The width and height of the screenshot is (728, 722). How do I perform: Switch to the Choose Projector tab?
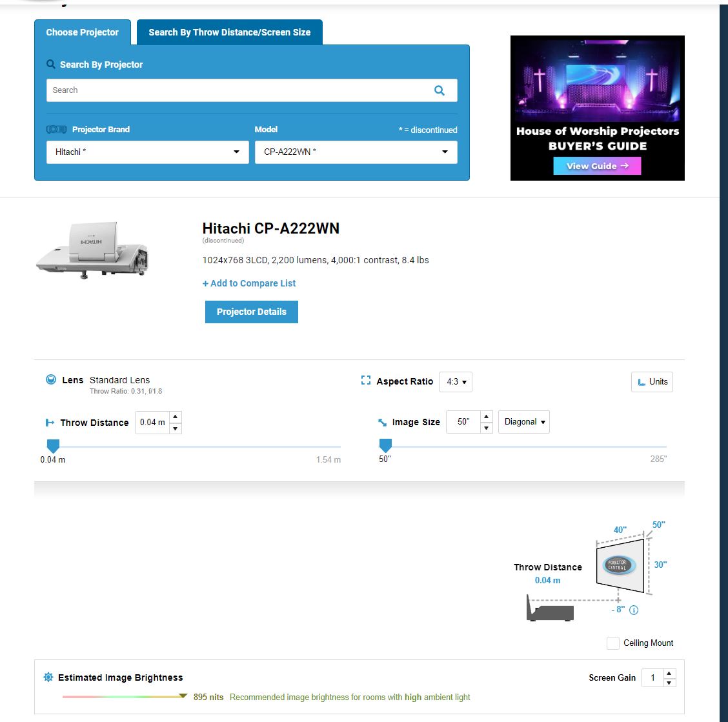click(x=82, y=32)
